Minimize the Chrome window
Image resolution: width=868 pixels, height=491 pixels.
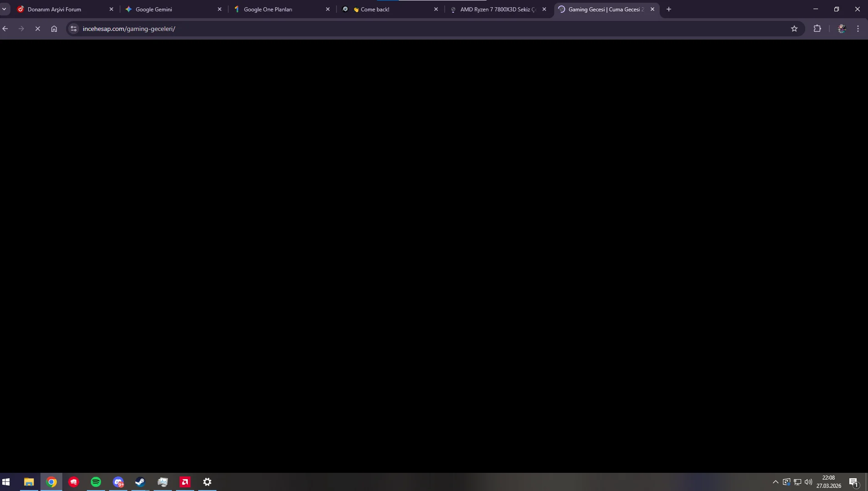point(816,9)
